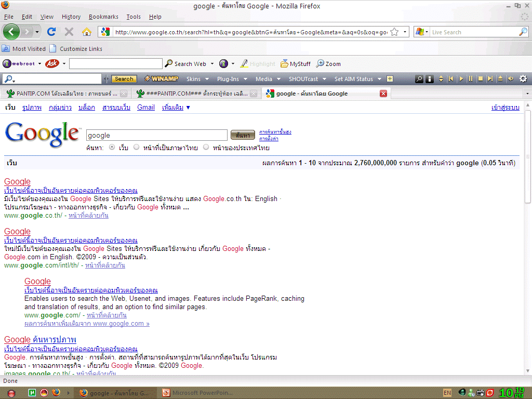Select หน้าของประเทศไทย radio button
The width and height of the screenshot is (532, 399).
coord(206,147)
